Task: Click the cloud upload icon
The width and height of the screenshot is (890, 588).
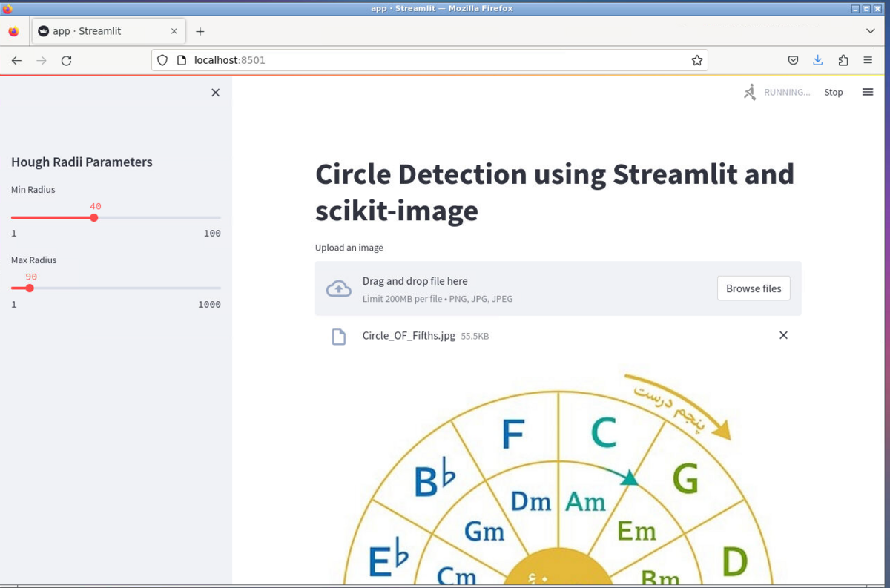Action: [x=339, y=289]
